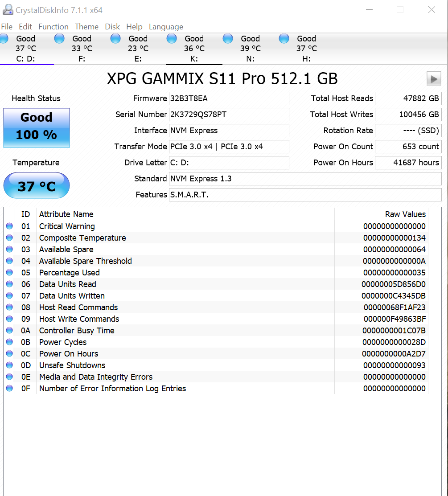Click the Rotation Rate value
Screen dimensions: 448x496
point(408,131)
